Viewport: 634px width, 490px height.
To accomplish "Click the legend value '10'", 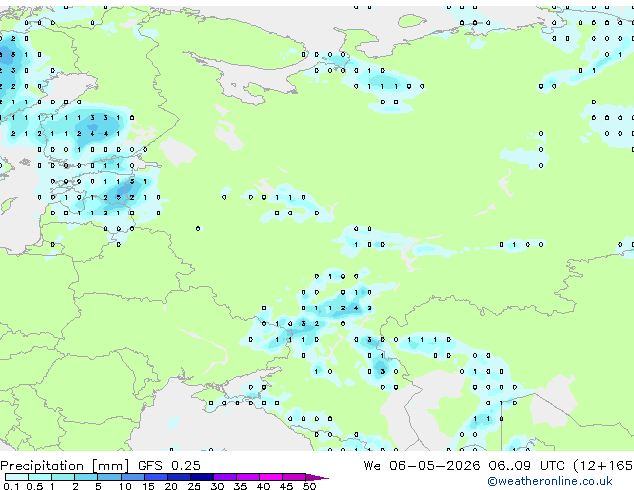I will pos(125,486).
